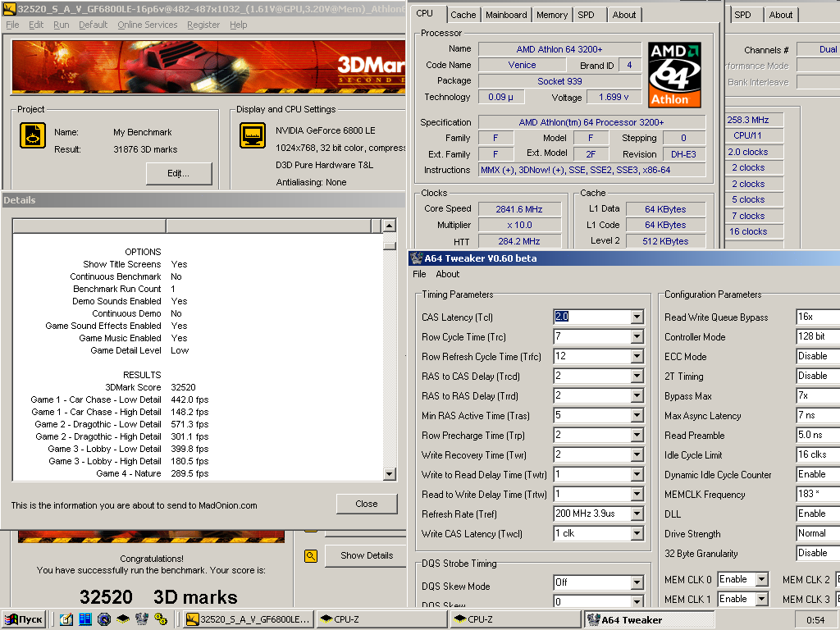Open the Edit menu in 3DMark
Viewport: 840px width, 630px height.
tap(36, 25)
